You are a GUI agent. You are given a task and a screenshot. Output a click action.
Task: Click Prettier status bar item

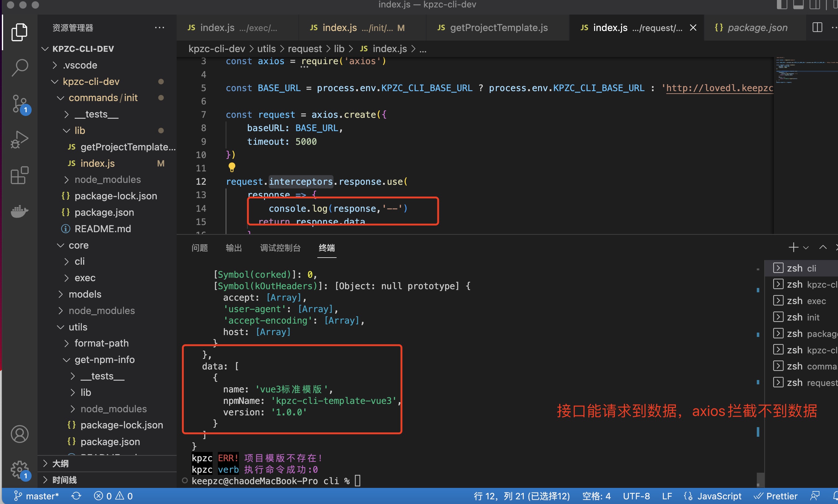coord(775,496)
